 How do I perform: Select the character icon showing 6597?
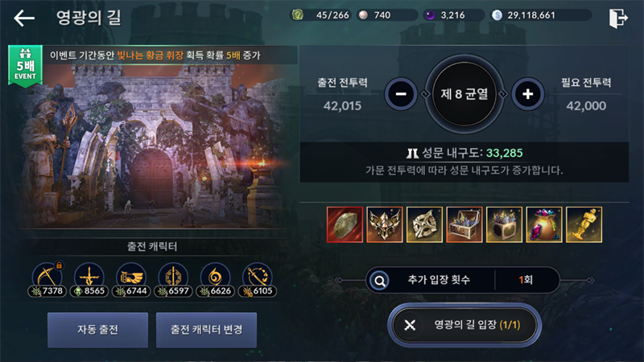pos(173,280)
